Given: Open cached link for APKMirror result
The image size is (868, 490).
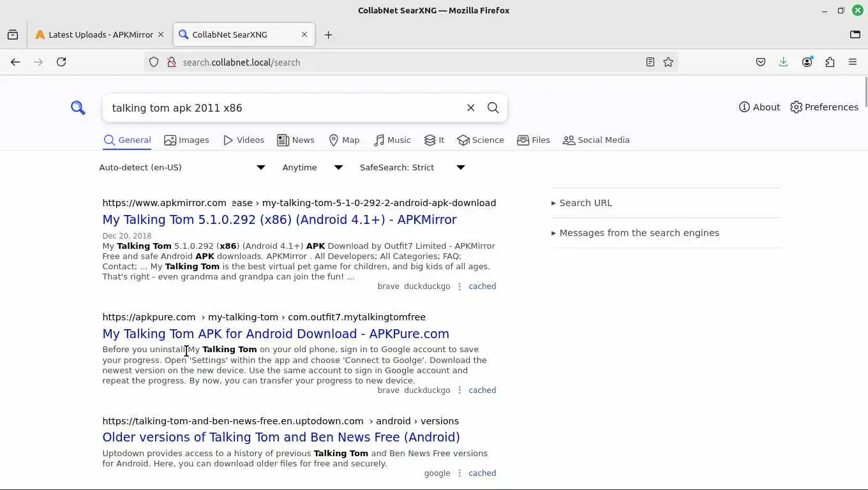Looking at the screenshot, I should [x=482, y=286].
